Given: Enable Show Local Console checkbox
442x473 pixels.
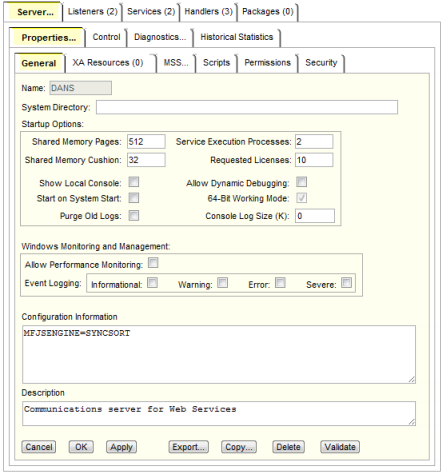Looking at the screenshot, I should click(134, 182).
